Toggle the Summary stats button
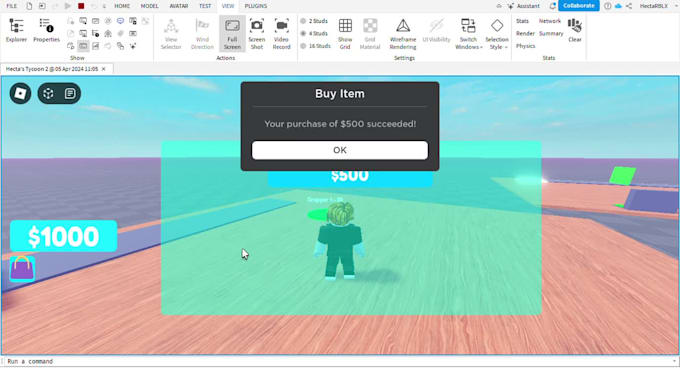Screen dimensions: 680x383 [551, 33]
